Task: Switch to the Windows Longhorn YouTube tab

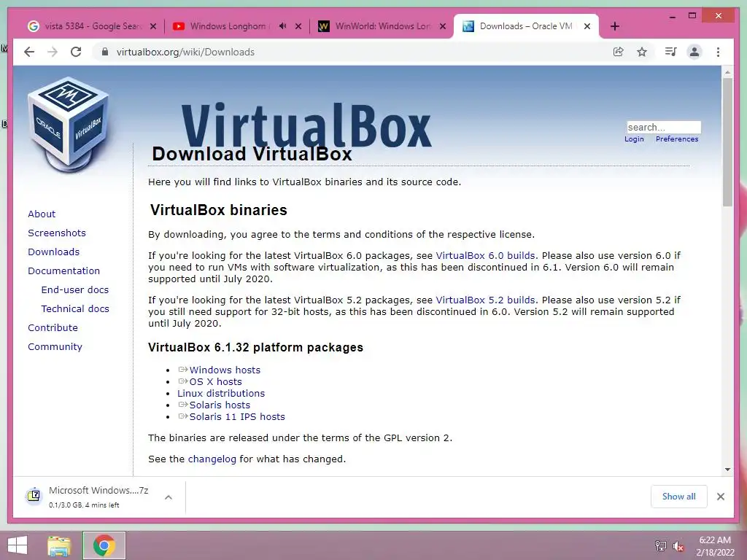Action: pos(228,26)
